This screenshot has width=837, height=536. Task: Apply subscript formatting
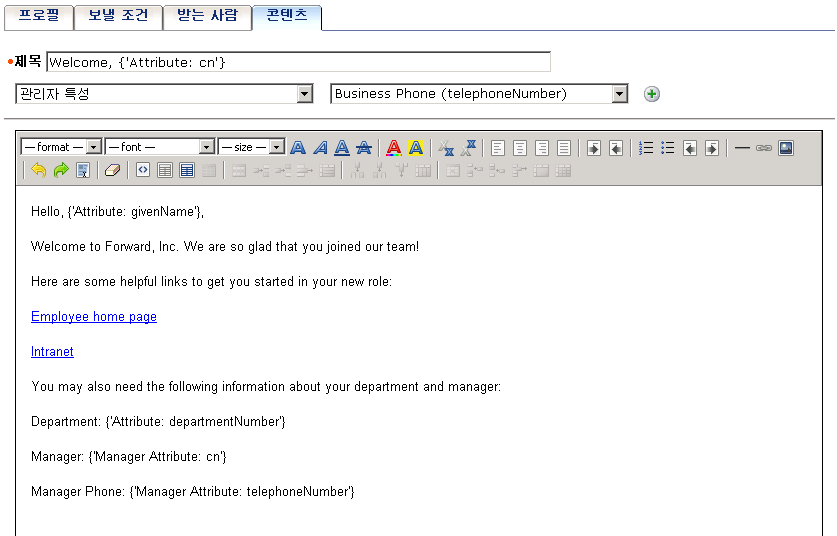pyautogui.click(x=446, y=148)
